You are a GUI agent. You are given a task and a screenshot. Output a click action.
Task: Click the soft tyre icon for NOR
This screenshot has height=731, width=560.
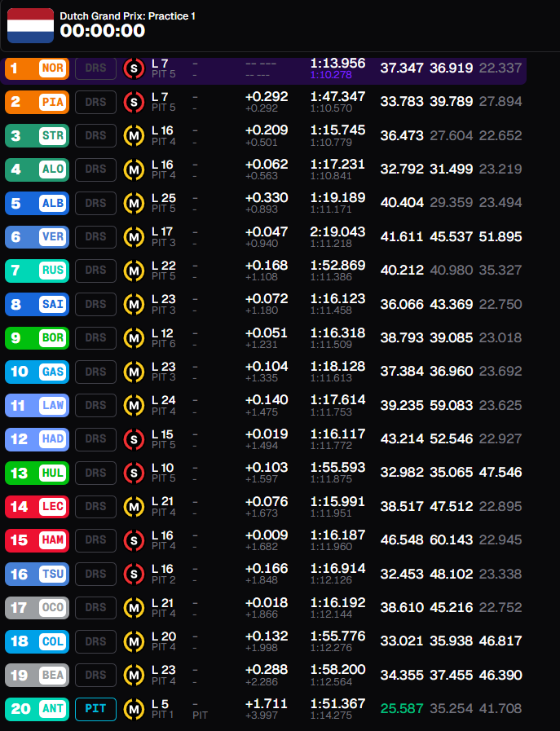134,68
